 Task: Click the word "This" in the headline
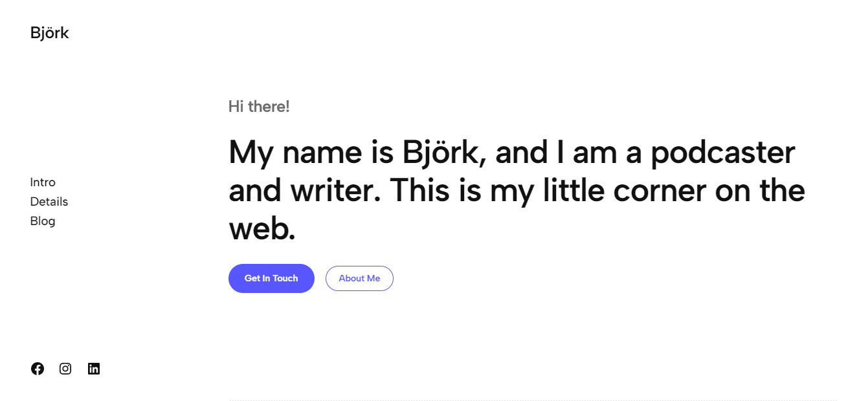pos(427,191)
